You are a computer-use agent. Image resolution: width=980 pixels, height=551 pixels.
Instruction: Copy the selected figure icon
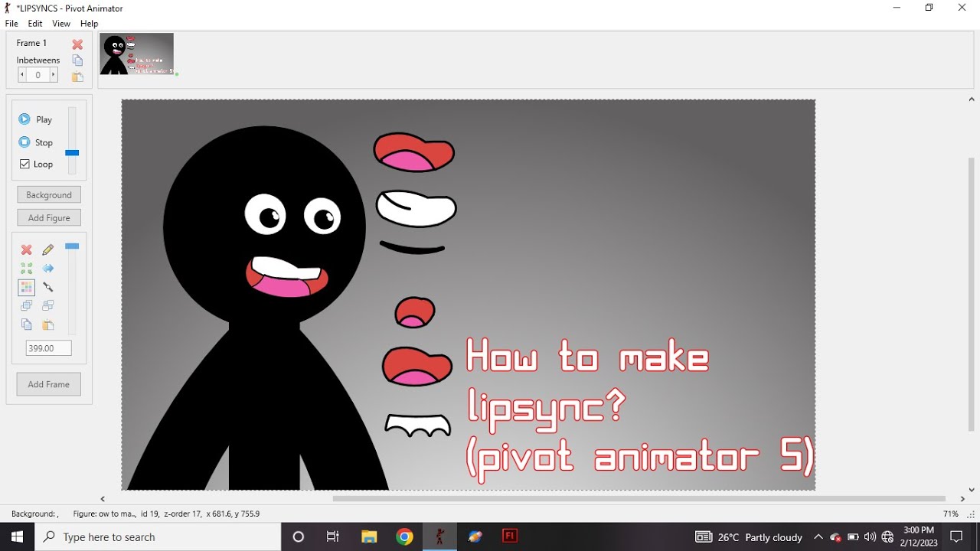(27, 324)
